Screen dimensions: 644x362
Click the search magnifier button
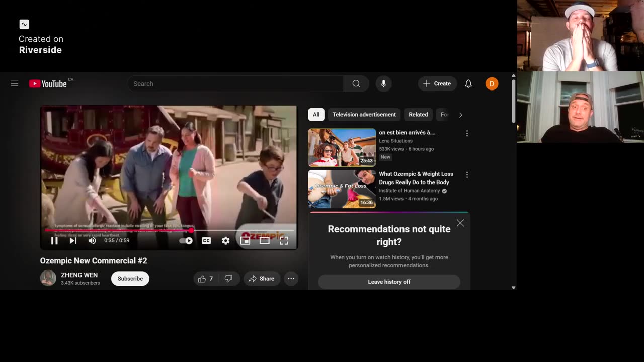tap(356, 84)
